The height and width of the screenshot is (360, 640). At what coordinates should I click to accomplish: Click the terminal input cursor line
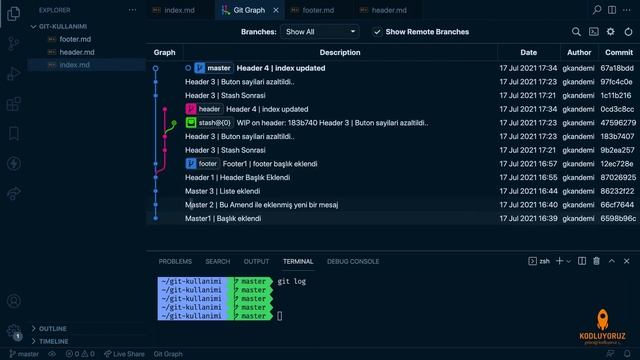click(280, 316)
